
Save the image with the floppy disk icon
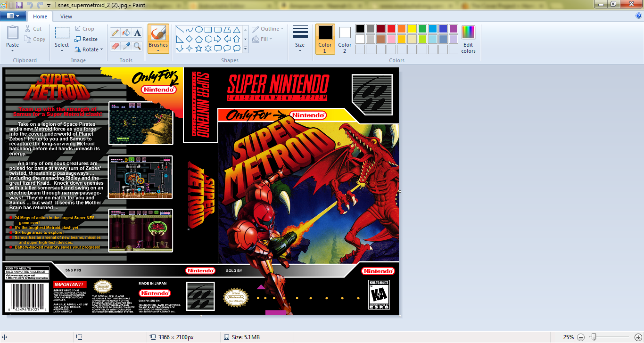pos(19,5)
